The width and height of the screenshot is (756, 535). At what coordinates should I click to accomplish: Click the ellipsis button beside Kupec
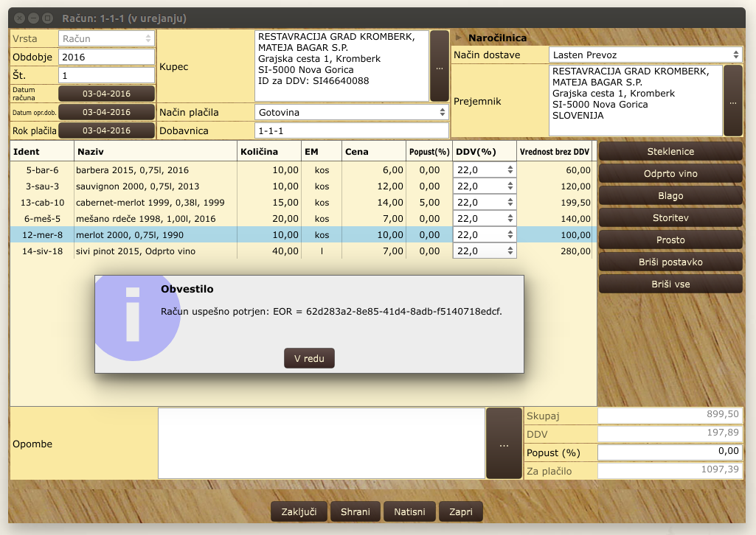pos(439,66)
